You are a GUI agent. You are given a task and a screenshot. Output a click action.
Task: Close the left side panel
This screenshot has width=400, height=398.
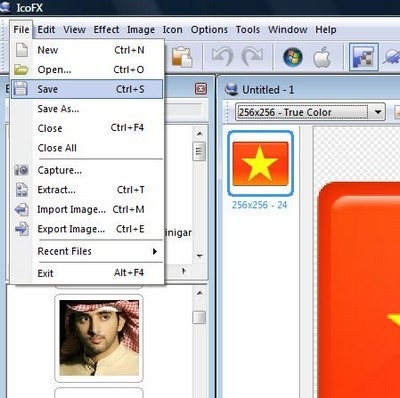[201, 89]
